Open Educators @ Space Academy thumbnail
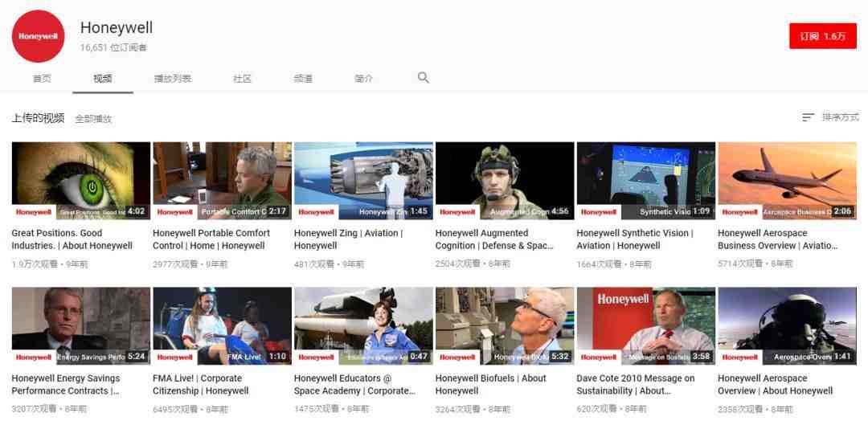The width and height of the screenshot is (868, 429). tap(364, 325)
